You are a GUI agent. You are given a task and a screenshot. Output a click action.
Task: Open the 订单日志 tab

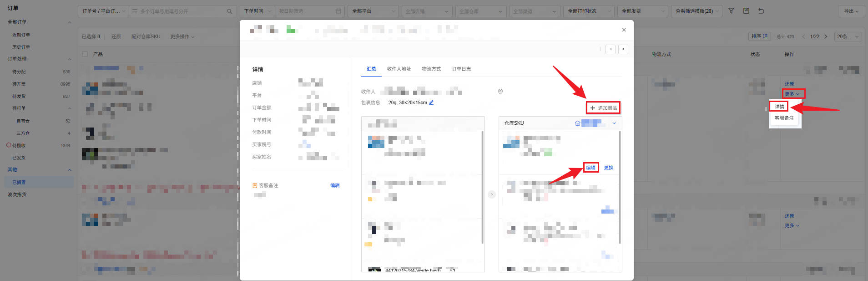pos(461,69)
